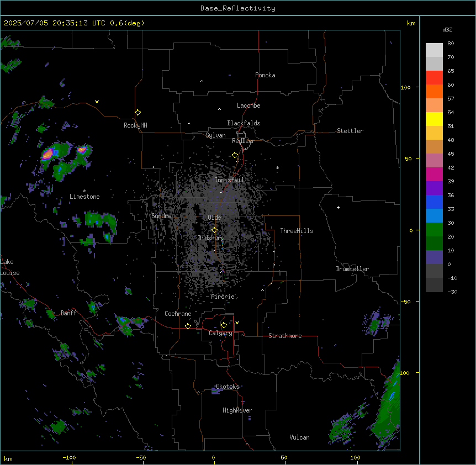Click the Strathmore label
Screen dimensions: 476x465
(x=285, y=336)
